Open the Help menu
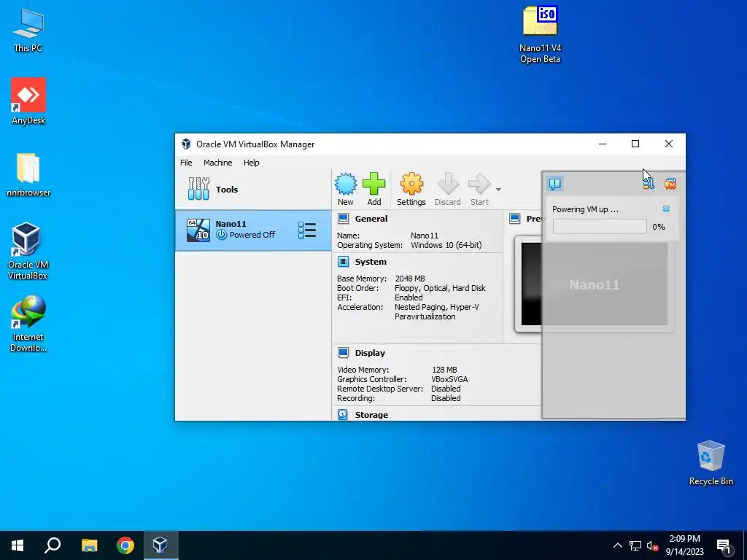Image resolution: width=747 pixels, height=560 pixels. [252, 163]
